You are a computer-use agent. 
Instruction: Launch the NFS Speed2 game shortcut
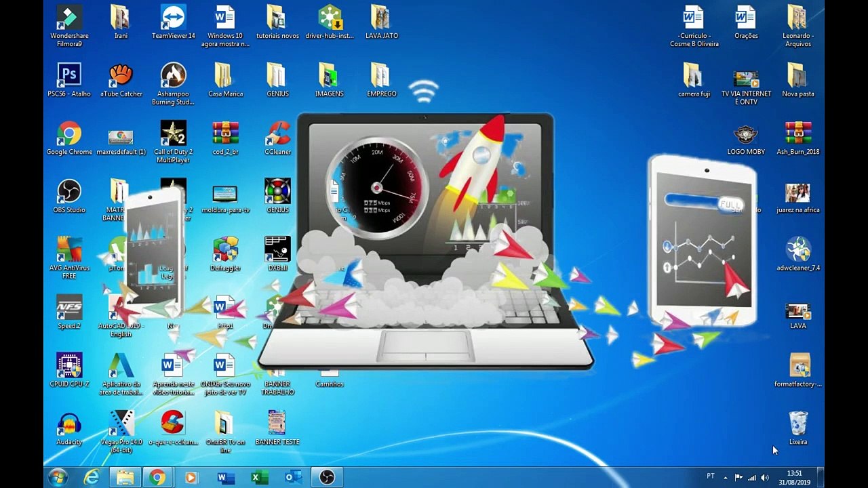[69, 312]
